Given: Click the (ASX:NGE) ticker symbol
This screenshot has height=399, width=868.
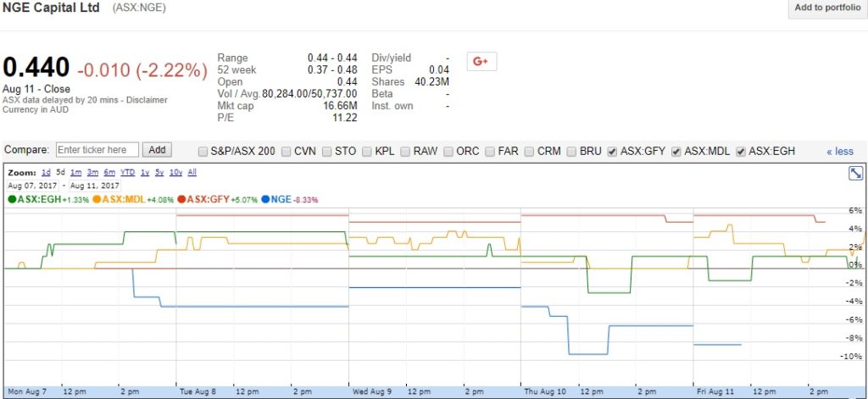Looking at the screenshot, I should point(139,8).
